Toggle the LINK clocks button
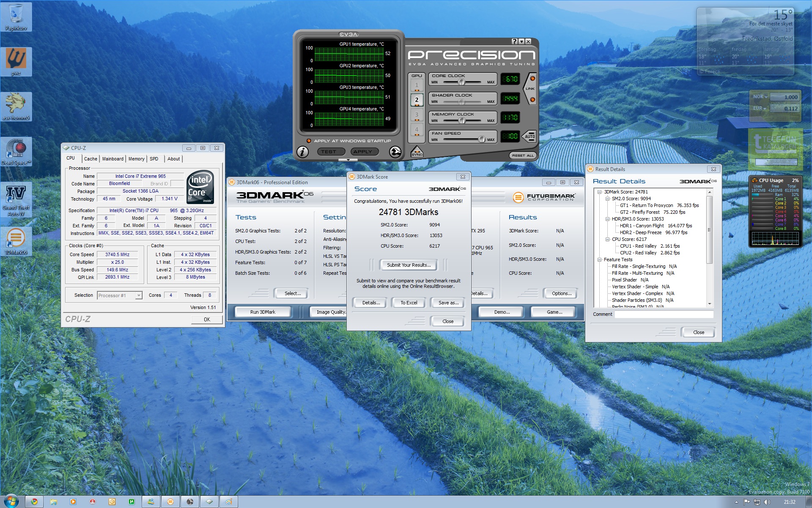The width and height of the screenshot is (812, 508). (x=530, y=89)
